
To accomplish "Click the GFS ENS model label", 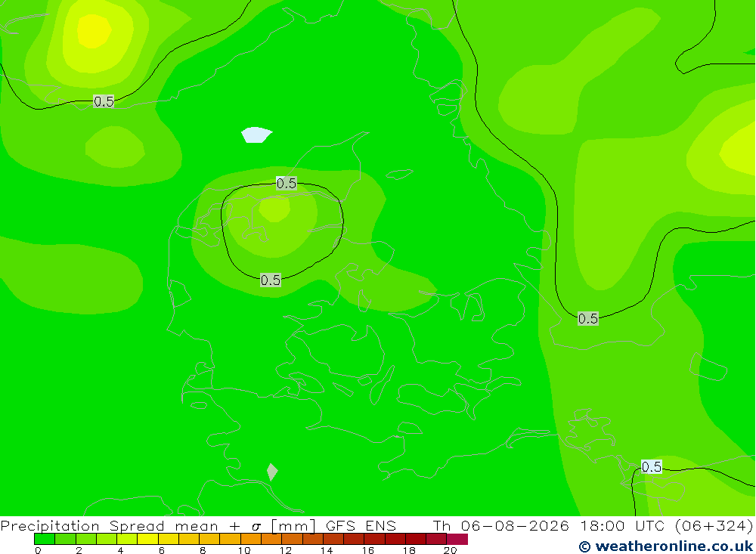I will pyautogui.click(x=361, y=525).
